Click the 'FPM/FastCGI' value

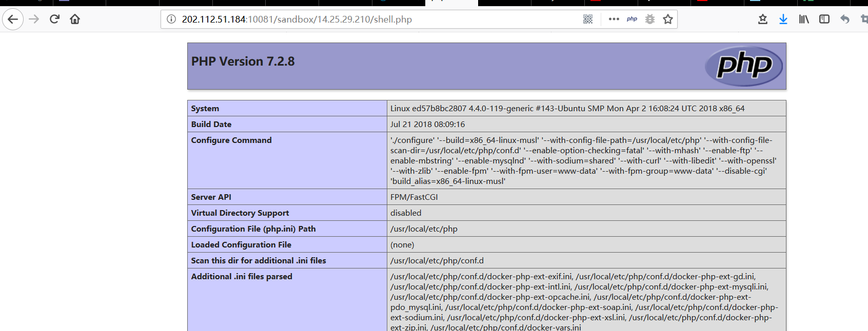coord(414,197)
